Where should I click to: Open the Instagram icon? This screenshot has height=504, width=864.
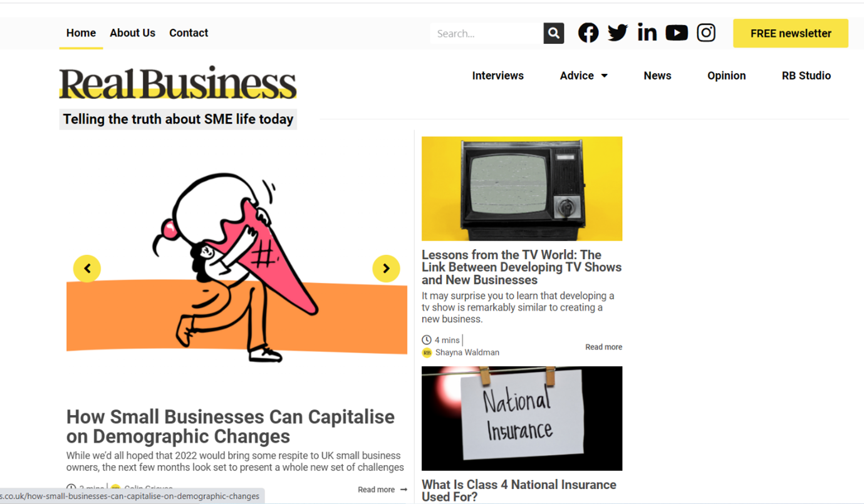[x=706, y=33]
